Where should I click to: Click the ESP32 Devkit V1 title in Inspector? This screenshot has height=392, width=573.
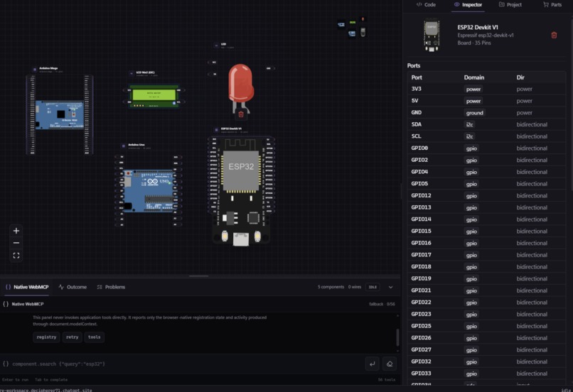point(478,28)
